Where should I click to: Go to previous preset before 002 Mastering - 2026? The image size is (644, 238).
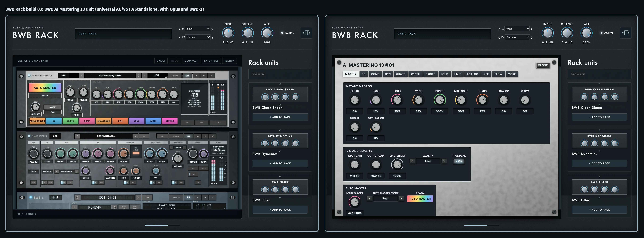(x=82, y=75)
